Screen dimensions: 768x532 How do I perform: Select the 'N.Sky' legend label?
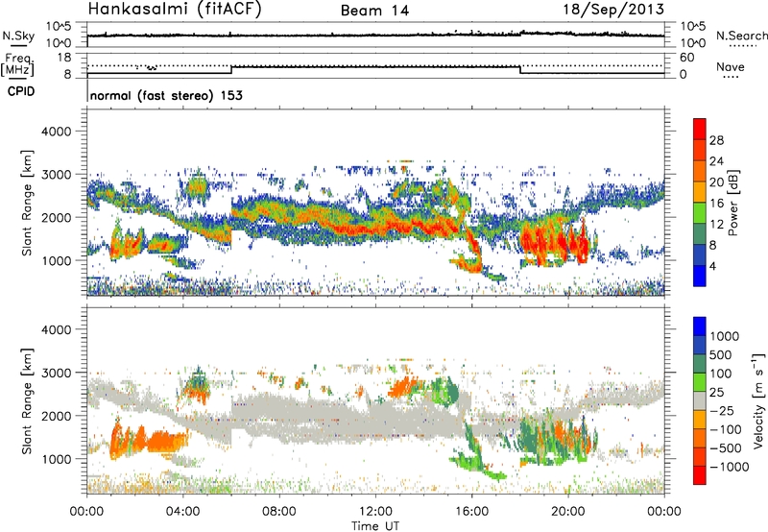18,36
